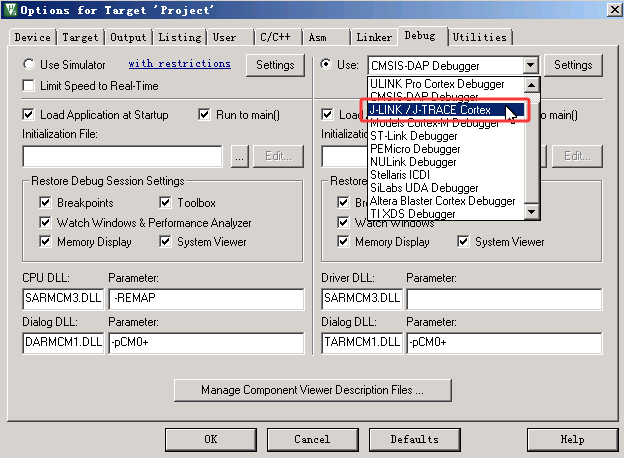
Task: Toggle simulator System Viewer checkbox
Action: click(165, 242)
